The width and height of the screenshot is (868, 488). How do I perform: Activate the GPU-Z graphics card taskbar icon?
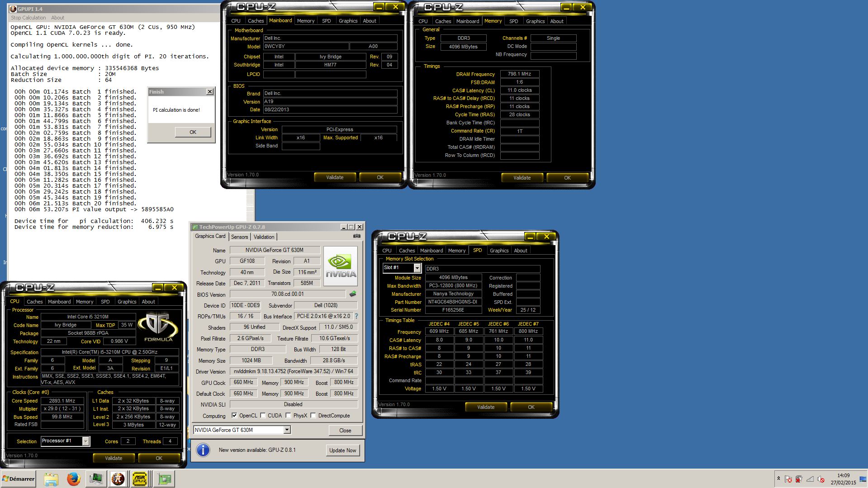[165, 479]
